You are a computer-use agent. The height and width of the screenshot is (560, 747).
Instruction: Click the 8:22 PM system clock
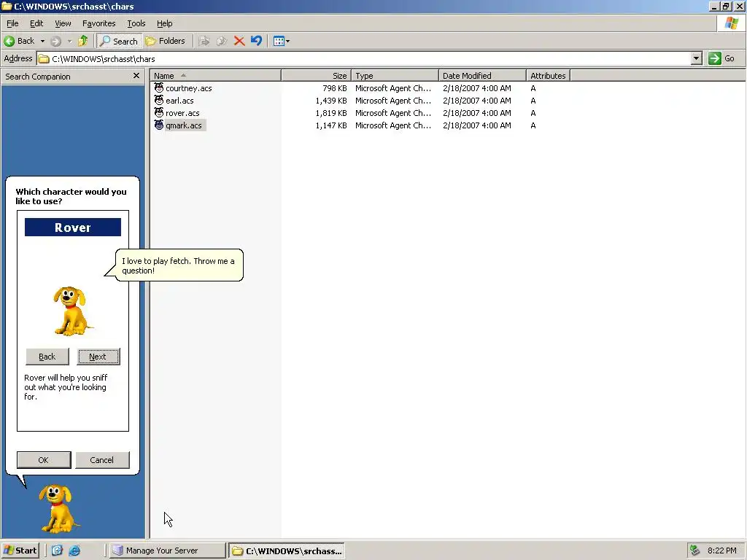point(721,551)
